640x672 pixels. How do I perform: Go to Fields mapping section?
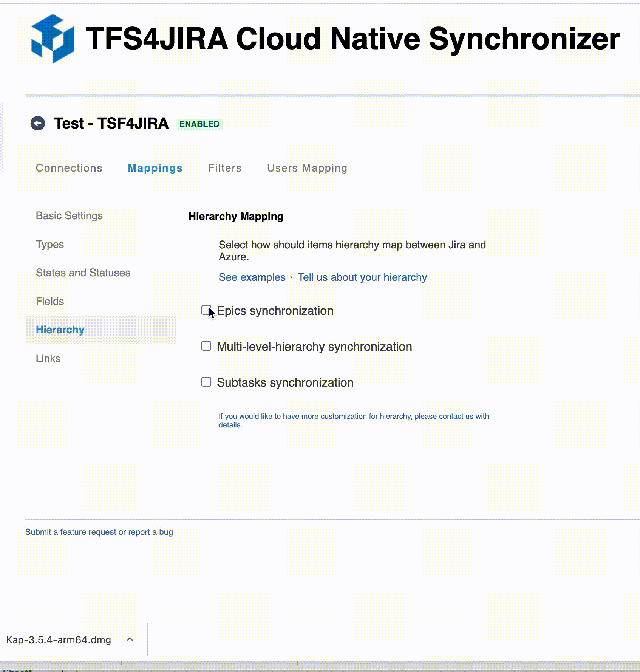[x=50, y=301]
